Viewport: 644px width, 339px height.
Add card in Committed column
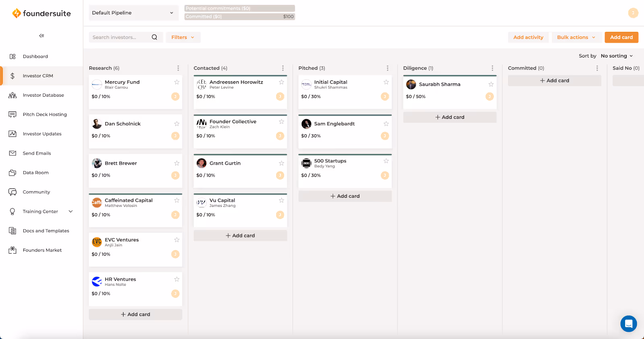554,81
